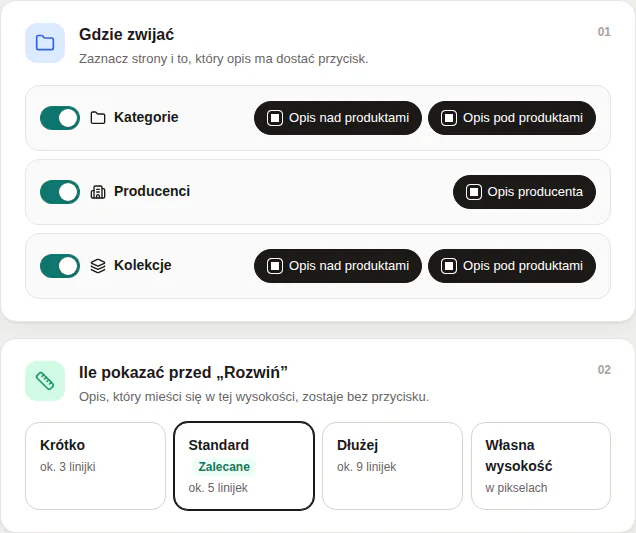Image resolution: width=636 pixels, height=533 pixels.
Task: Click the Gdzie zwijać heading
Action: [x=127, y=34]
